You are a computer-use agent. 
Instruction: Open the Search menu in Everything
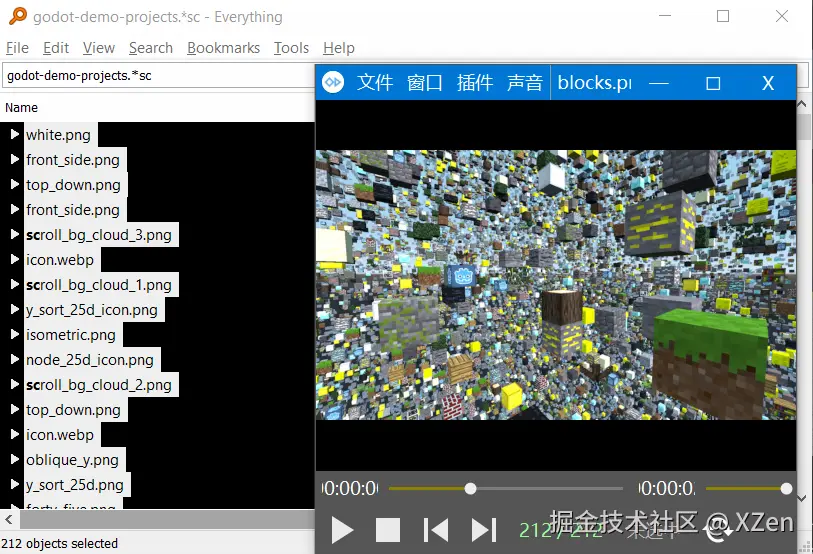coord(151,48)
